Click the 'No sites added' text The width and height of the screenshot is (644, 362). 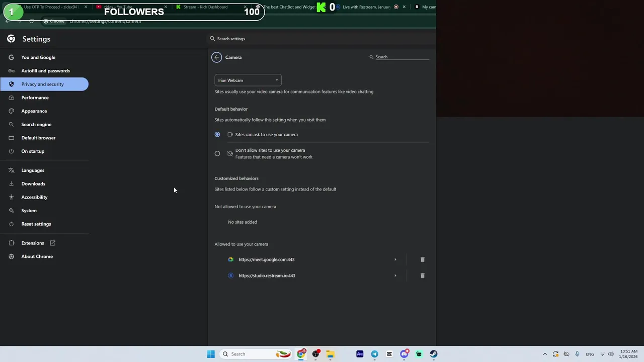click(243, 222)
